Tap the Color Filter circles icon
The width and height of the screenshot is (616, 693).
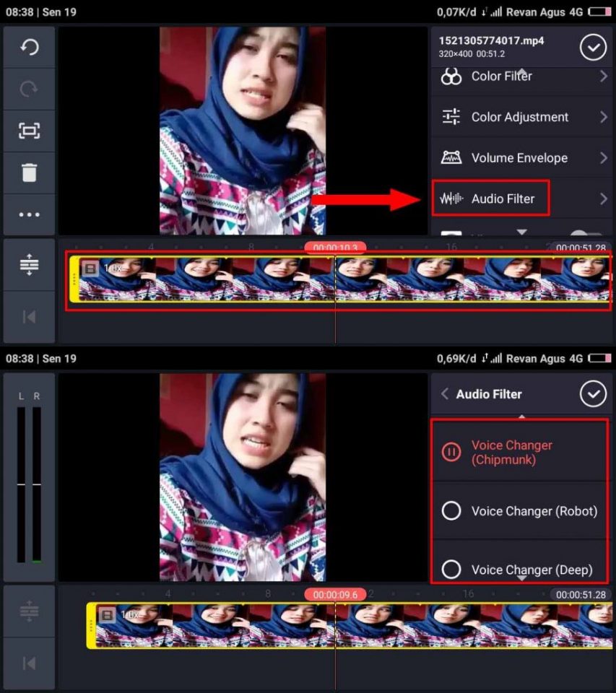(x=451, y=77)
